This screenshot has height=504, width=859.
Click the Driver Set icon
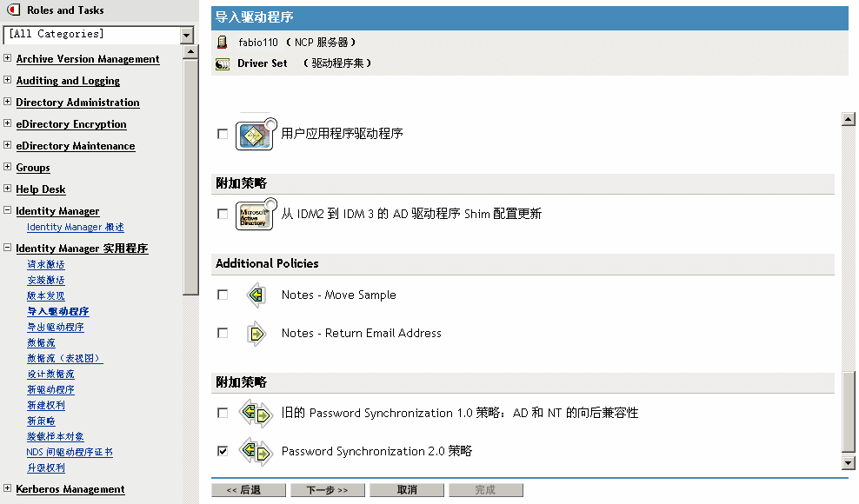(222, 63)
